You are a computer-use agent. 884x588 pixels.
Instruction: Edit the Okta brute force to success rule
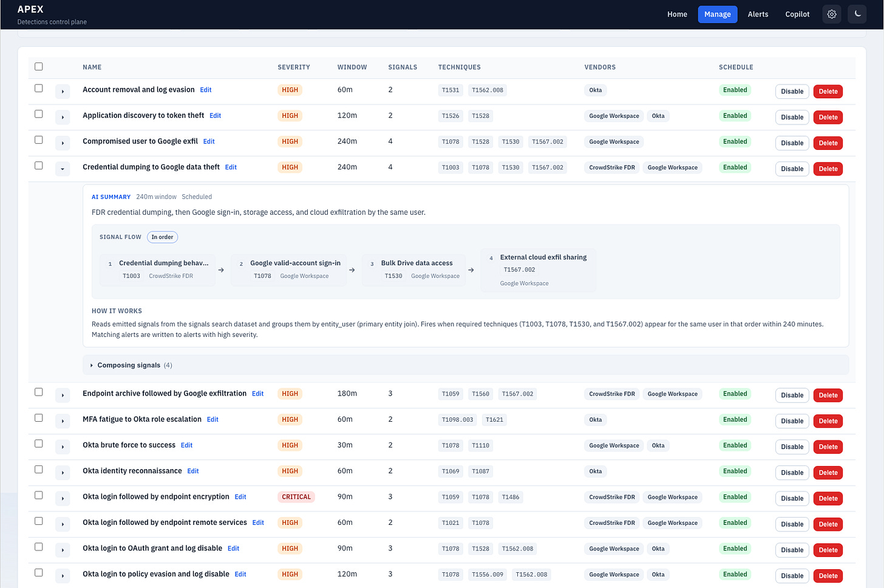pos(186,445)
